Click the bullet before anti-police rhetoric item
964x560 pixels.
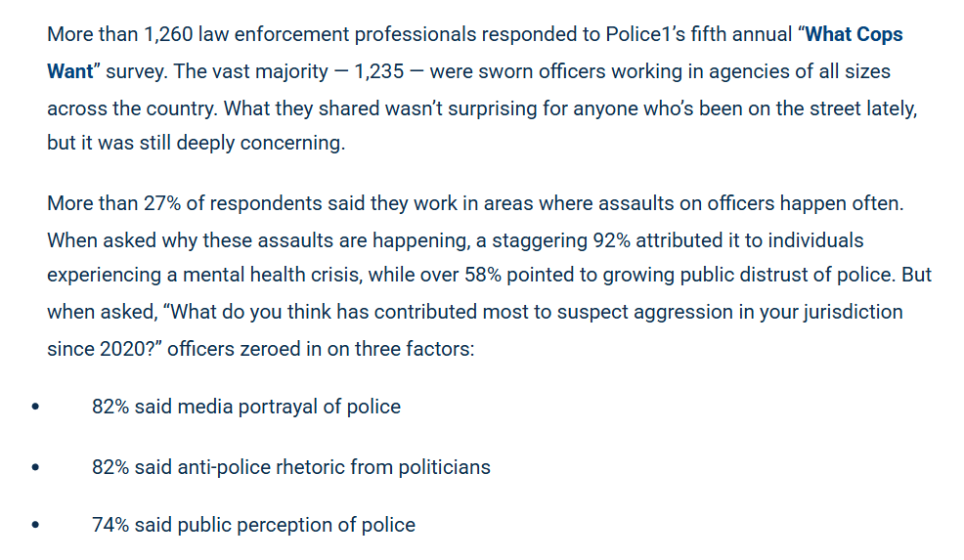(35, 468)
